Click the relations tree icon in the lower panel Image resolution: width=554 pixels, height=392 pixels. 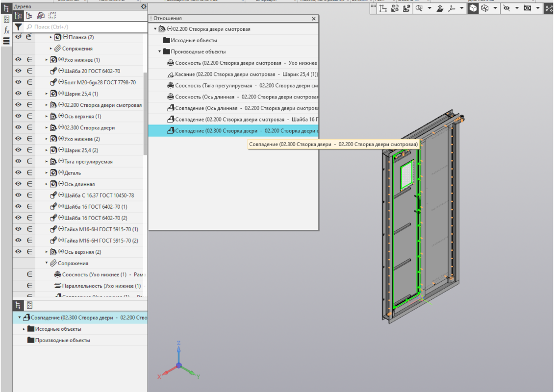tap(18, 305)
